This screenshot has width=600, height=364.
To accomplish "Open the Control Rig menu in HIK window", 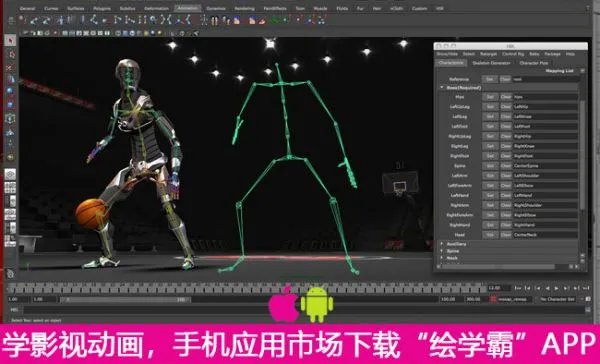I will coord(513,54).
